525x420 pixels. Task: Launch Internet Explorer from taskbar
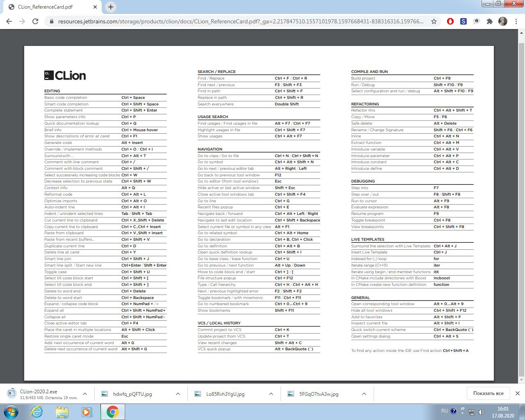point(37,412)
